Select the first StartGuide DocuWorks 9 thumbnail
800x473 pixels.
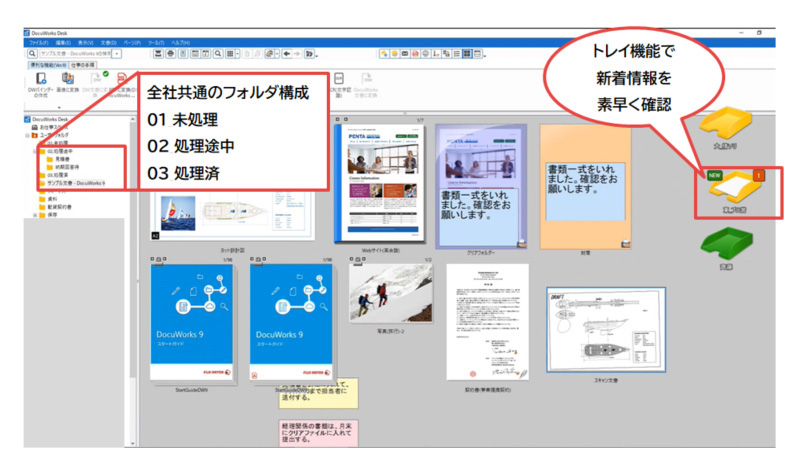pyautogui.click(x=191, y=322)
